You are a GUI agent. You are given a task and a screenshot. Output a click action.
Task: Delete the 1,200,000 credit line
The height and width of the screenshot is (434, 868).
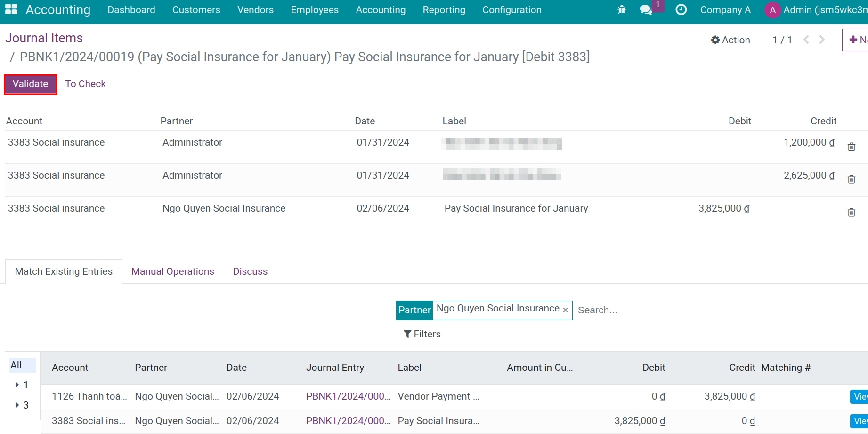852,147
